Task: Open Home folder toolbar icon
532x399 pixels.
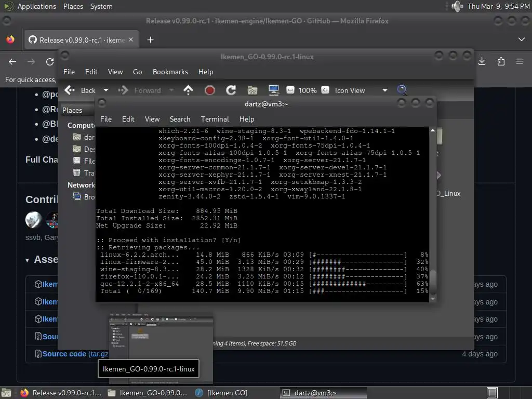Action: (x=252, y=90)
